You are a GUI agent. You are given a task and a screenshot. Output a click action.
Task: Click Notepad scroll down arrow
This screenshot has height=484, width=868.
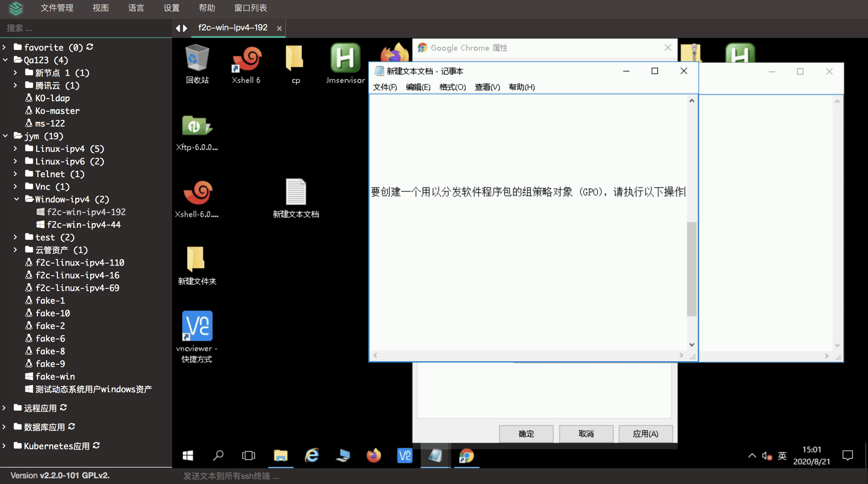tap(691, 344)
